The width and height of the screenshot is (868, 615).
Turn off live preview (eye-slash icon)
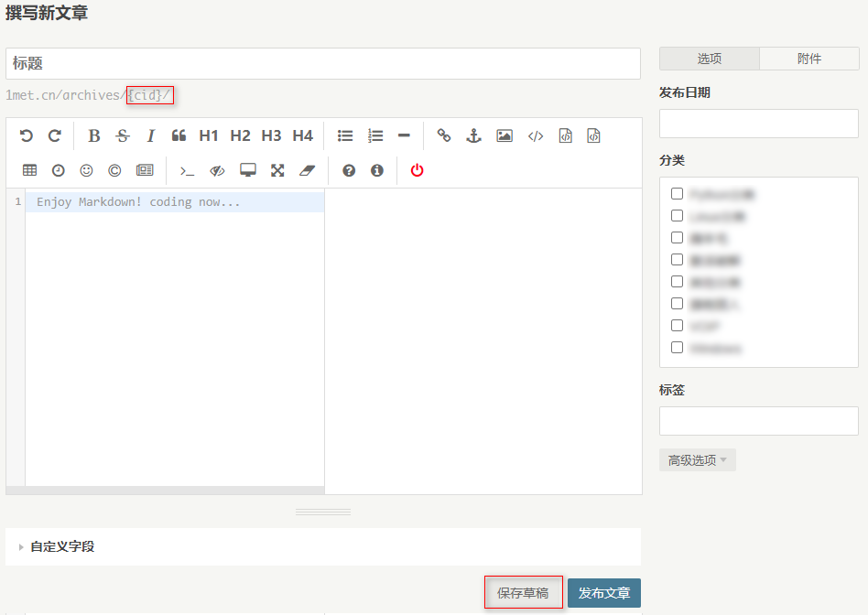tap(217, 170)
